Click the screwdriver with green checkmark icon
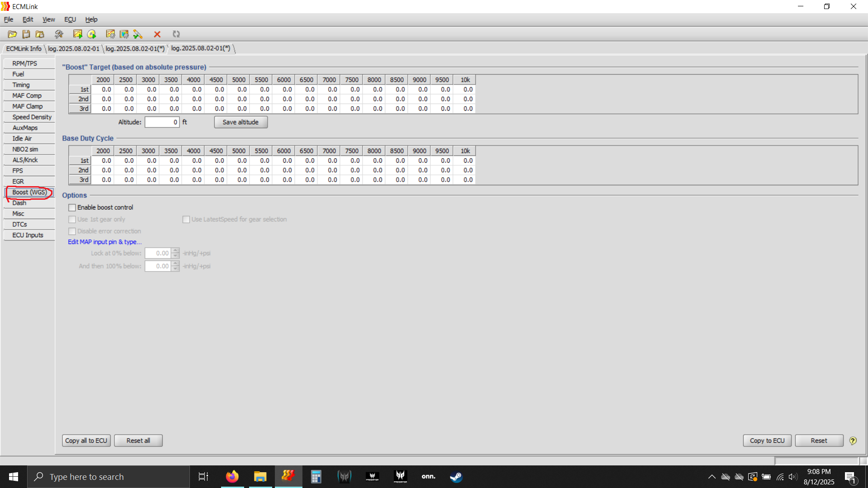 [138, 34]
